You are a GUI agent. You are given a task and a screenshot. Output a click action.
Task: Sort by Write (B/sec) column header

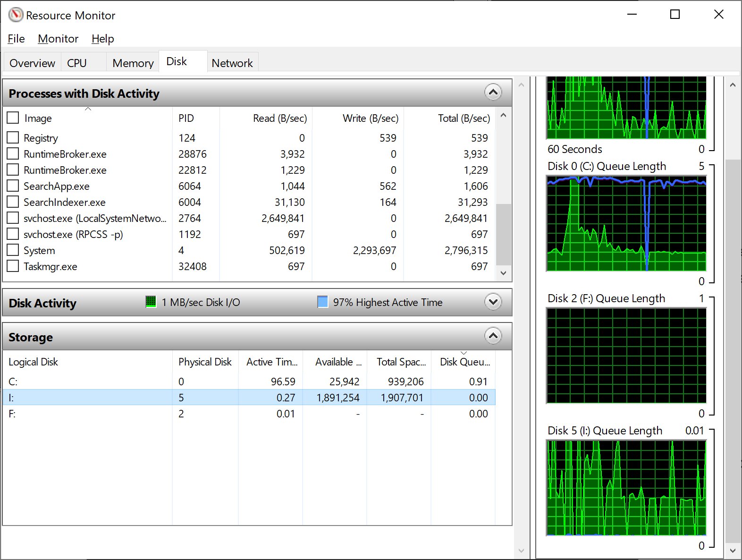coord(358,118)
